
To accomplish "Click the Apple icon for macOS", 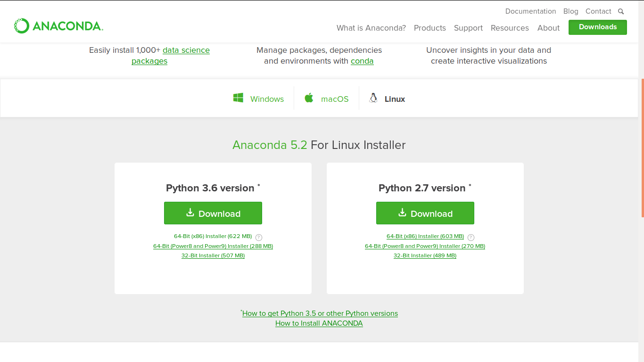I will [309, 98].
